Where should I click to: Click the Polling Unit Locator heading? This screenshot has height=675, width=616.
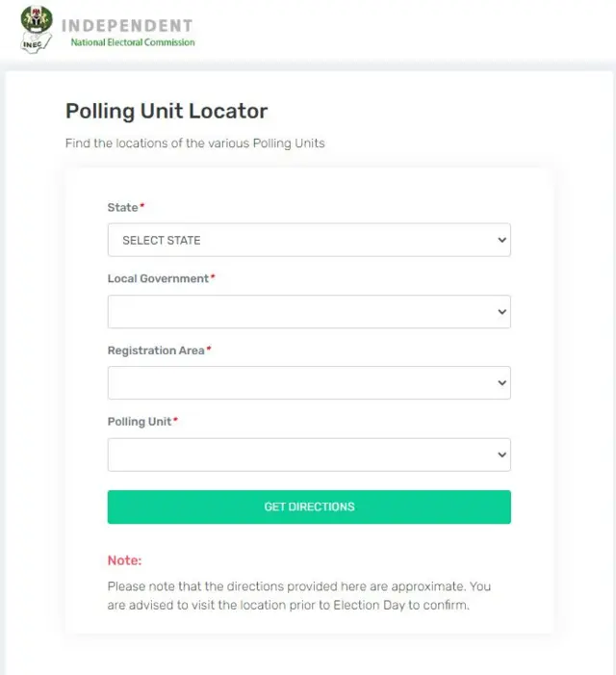pyautogui.click(x=167, y=111)
